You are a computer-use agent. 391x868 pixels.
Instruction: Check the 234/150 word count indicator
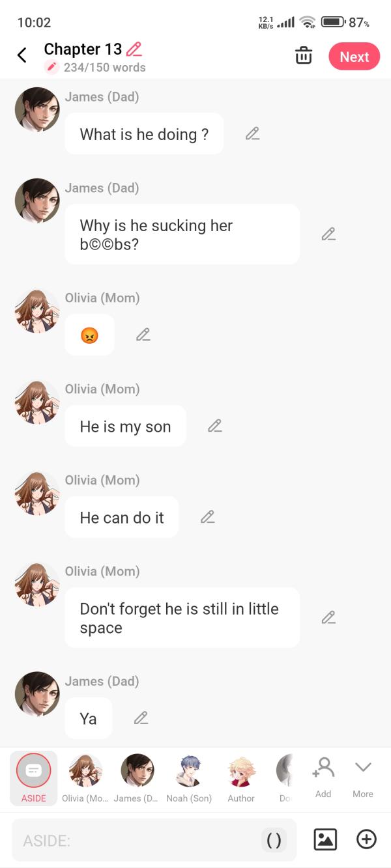106,68
